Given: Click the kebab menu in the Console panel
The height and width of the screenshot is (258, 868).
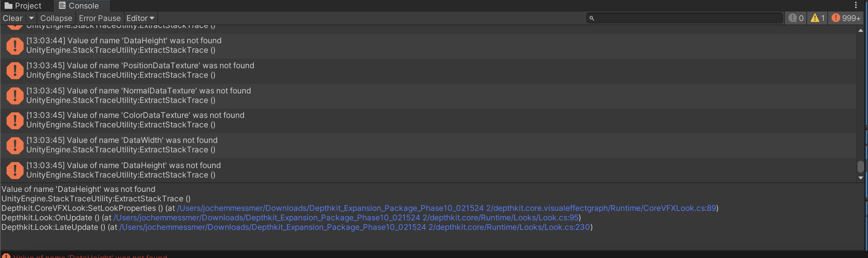Looking at the screenshot, I should pyautogui.click(x=856, y=5).
